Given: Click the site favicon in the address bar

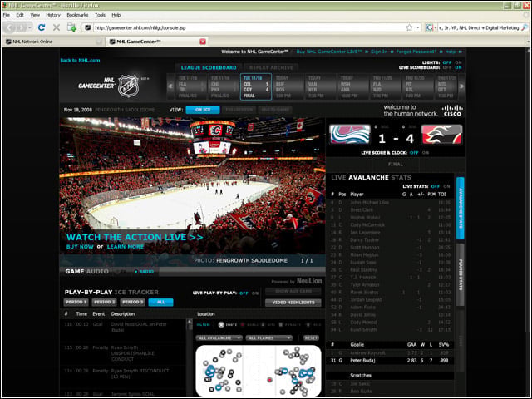Looking at the screenshot, I should tap(87, 27).
